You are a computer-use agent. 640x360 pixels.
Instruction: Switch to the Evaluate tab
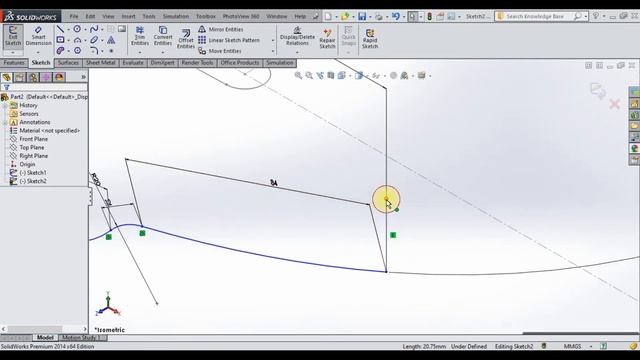coord(133,63)
